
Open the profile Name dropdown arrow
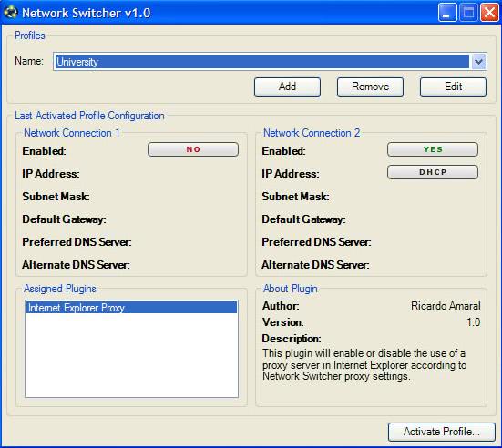(x=478, y=61)
